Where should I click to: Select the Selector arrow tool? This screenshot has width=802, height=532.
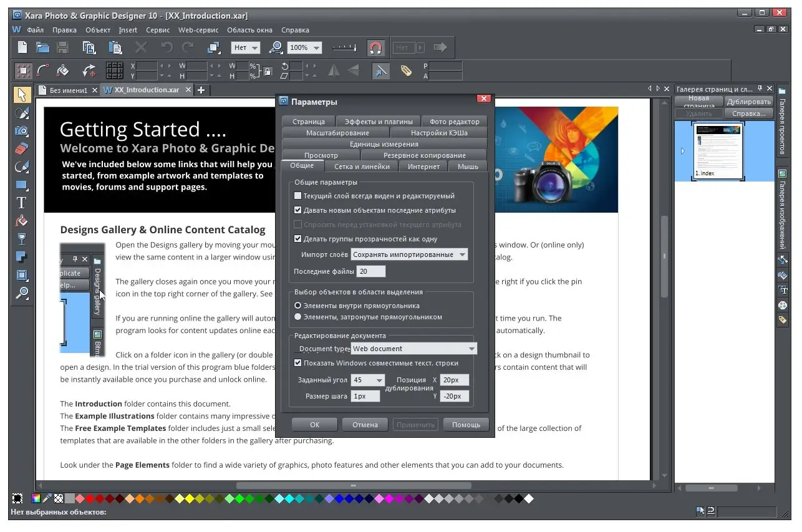tap(22, 95)
